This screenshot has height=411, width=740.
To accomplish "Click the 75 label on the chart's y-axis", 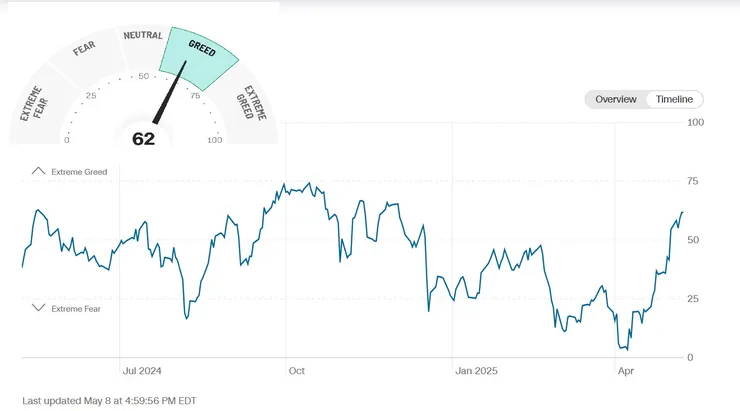I will 693,181.
